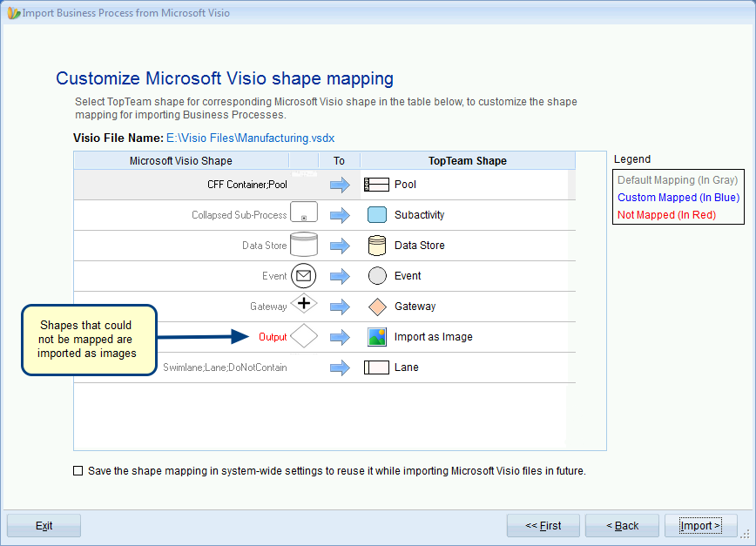Click the arrow in the Pool row
Viewport: 756px width, 546px height.
340,185
